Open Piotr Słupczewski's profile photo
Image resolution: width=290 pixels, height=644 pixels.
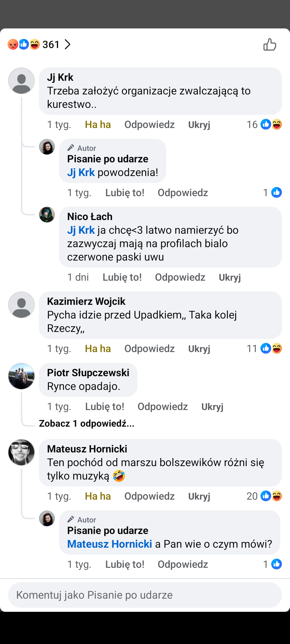(x=21, y=376)
